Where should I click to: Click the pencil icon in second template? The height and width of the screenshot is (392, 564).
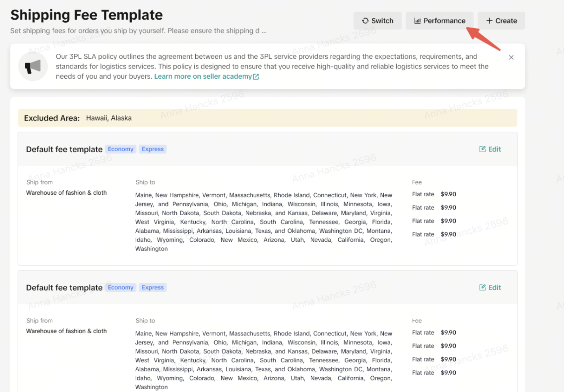coord(482,288)
